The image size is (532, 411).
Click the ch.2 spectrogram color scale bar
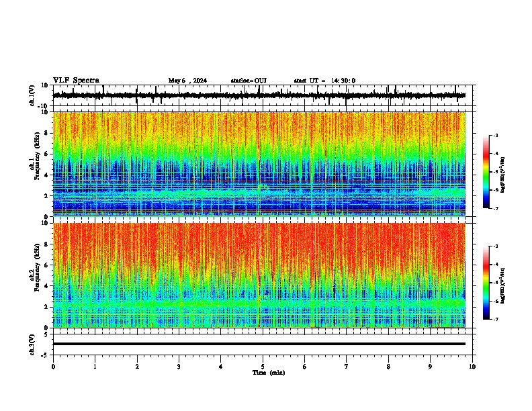tap(486, 283)
